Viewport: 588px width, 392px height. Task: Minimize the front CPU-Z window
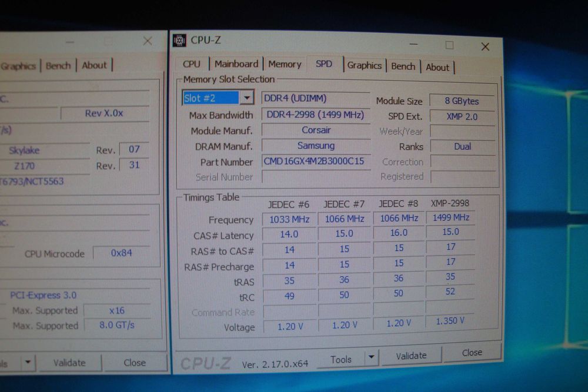click(413, 44)
